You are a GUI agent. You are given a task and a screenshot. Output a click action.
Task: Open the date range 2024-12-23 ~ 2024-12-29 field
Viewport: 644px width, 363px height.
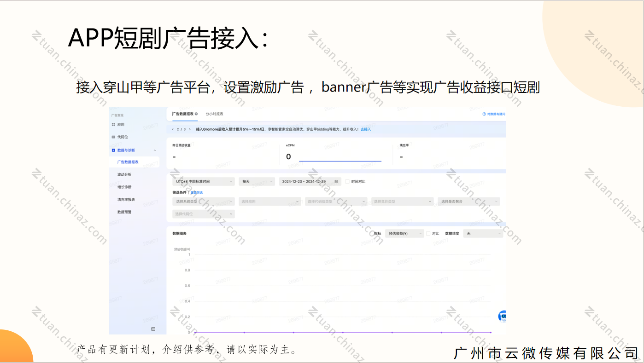point(310,182)
